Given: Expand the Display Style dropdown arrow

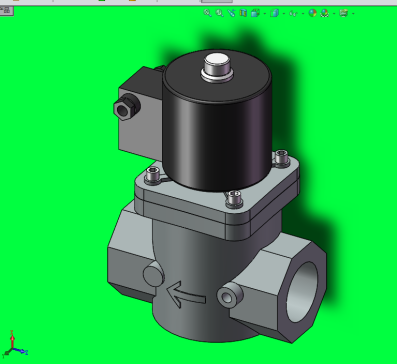Looking at the screenshot, I should [284, 14].
